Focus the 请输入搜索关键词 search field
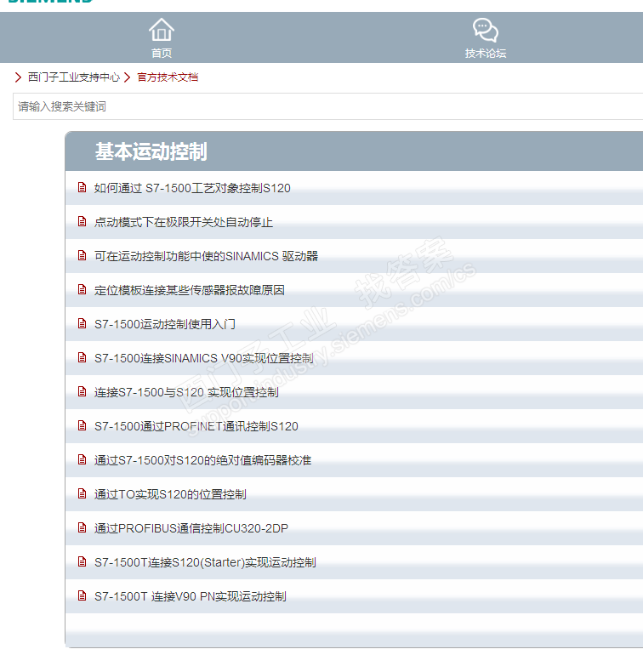The height and width of the screenshot is (672, 643). 327,106
